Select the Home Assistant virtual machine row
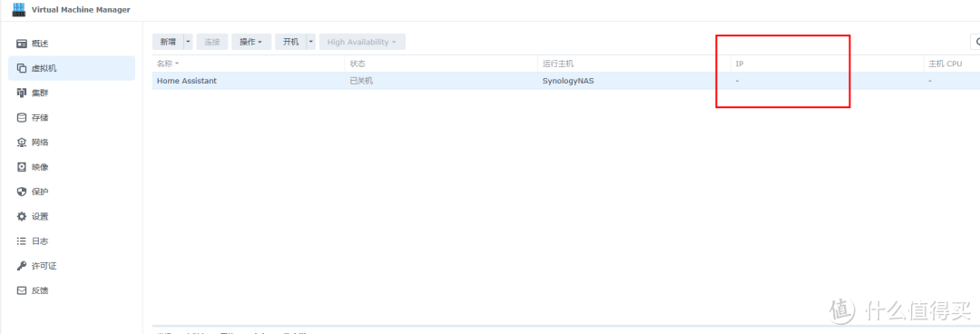Screen dimensions: 980x334 coord(566,81)
